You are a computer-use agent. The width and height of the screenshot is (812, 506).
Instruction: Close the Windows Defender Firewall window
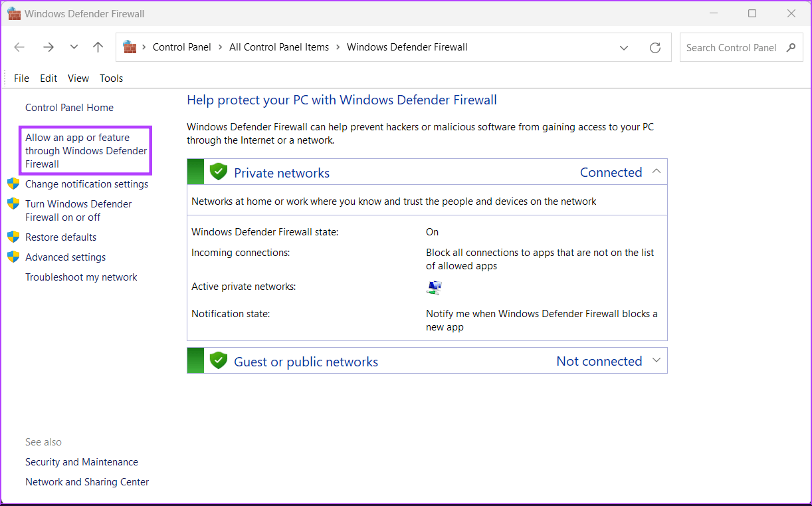pos(791,13)
